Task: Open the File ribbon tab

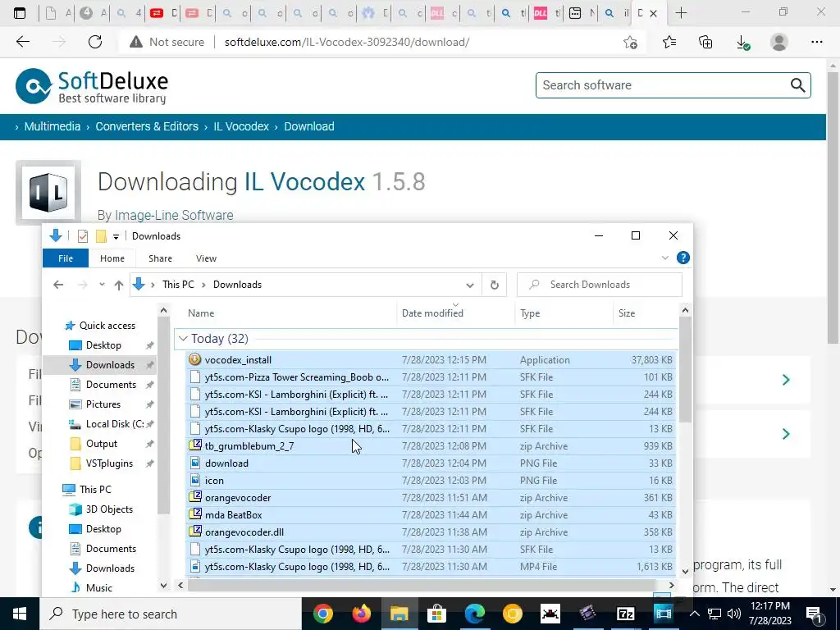Action: pyautogui.click(x=66, y=258)
